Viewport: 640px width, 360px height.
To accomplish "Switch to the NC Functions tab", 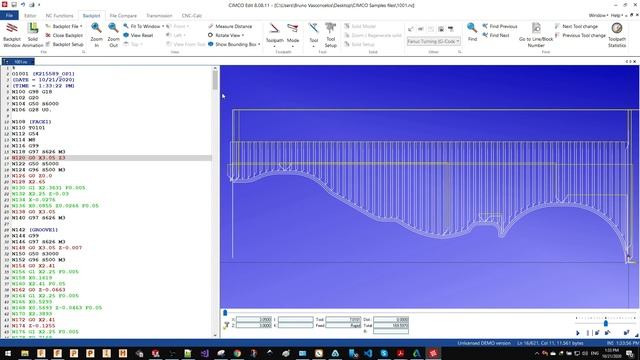I will [59, 16].
